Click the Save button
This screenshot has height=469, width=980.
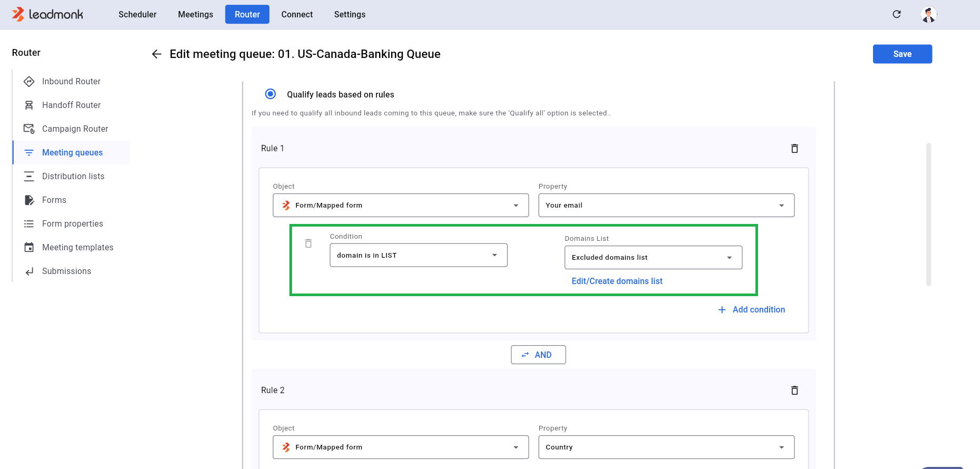(903, 54)
